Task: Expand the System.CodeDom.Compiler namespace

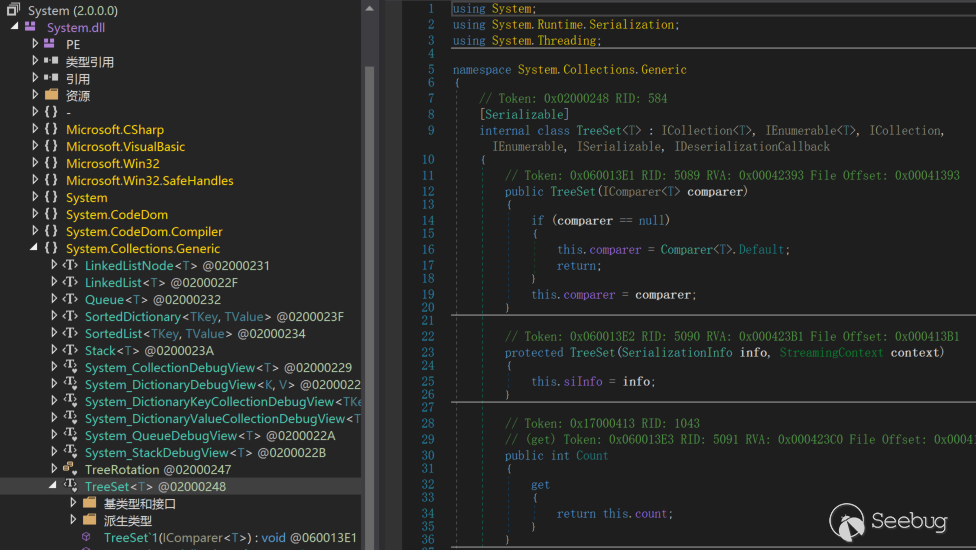Action: pos(35,231)
